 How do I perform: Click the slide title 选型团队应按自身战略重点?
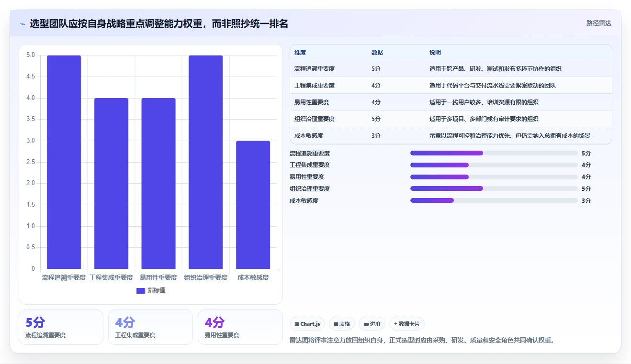tap(159, 24)
